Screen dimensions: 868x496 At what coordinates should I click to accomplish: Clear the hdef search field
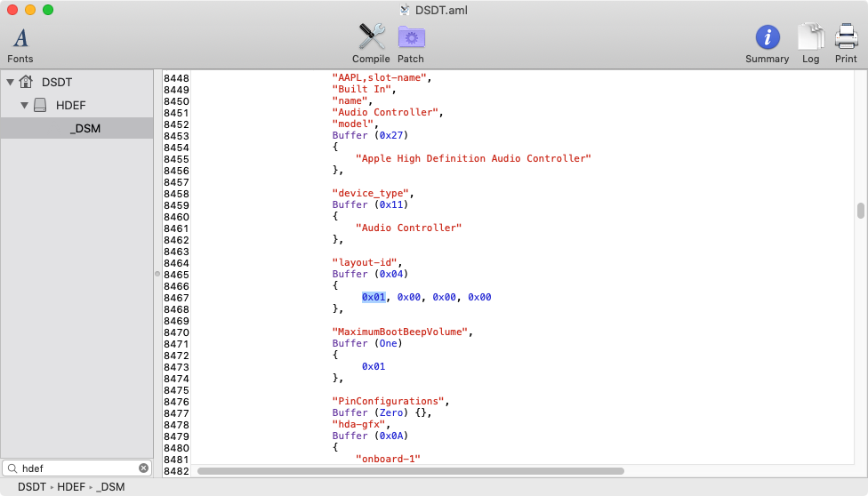[143, 468]
